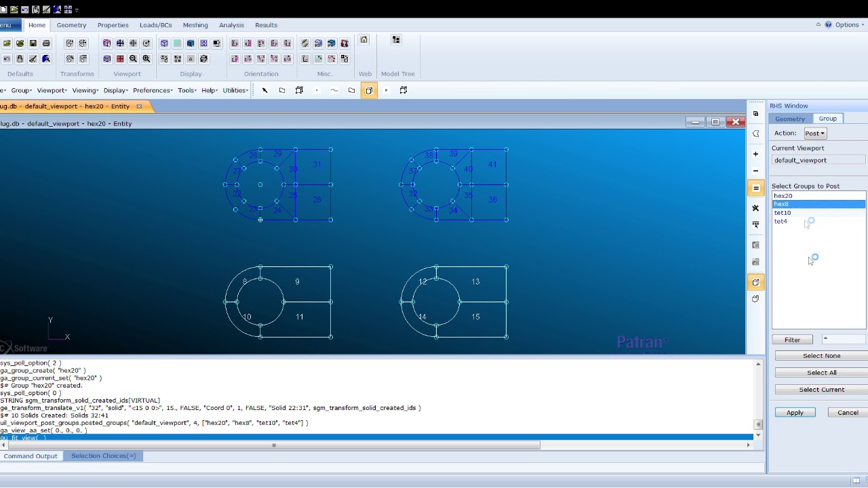Click the filter text input field
Screen dimensions: 868x488
click(x=844, y=339)
